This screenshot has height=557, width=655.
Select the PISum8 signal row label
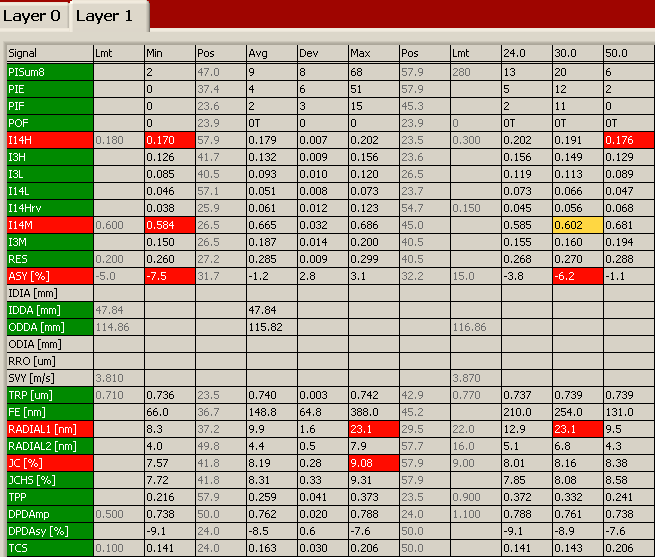coord(50,72)
